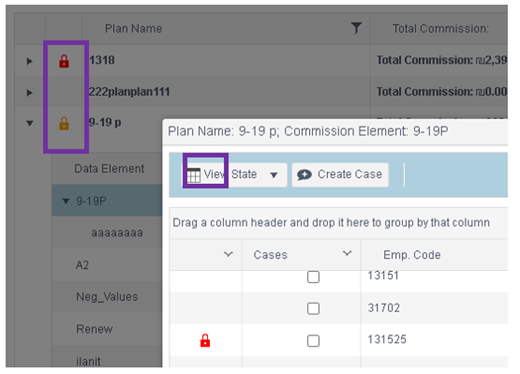Open the first column's menu chevron
520x374 pixels.
228,254
